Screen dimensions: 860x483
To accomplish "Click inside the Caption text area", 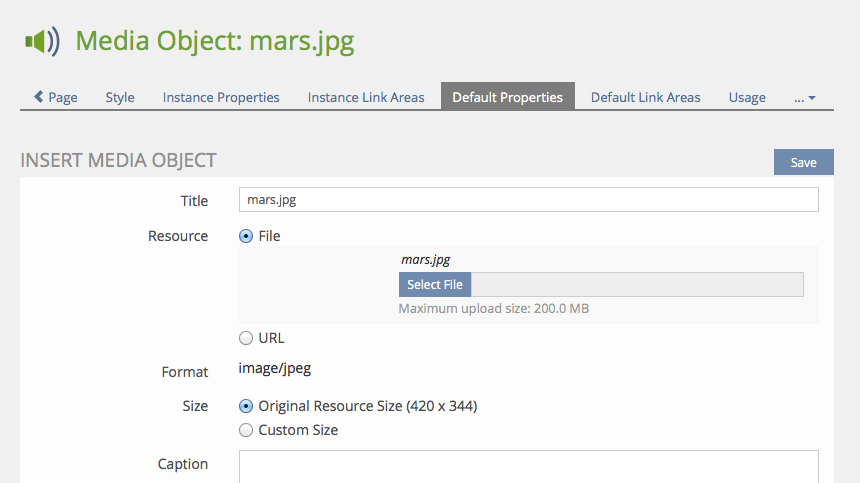I will 528,466.
